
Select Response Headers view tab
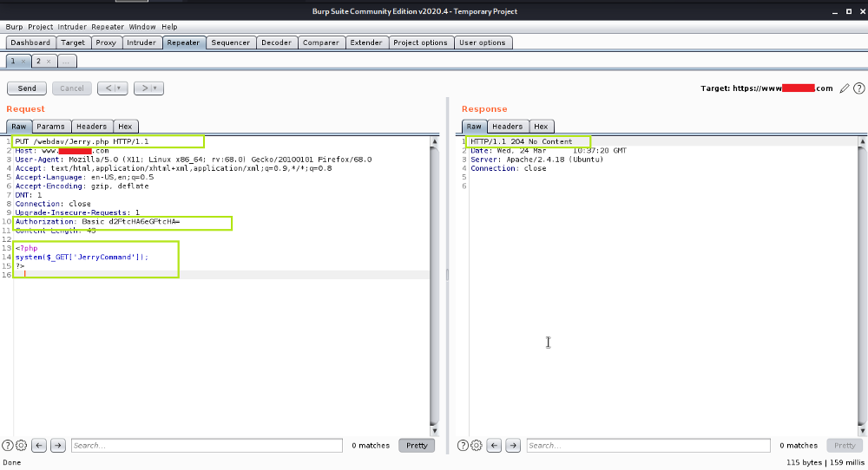click(x=508, y=127)
